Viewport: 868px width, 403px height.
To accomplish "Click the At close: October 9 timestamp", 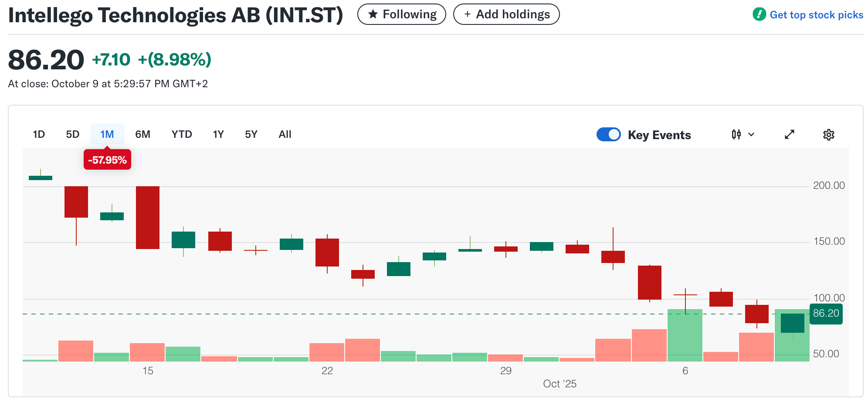I will 108,84.
